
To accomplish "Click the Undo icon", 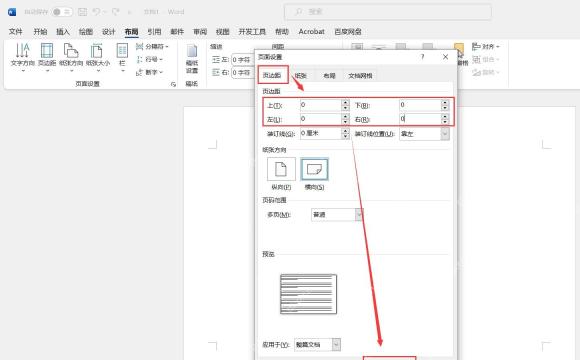I will tap(96, 12).
